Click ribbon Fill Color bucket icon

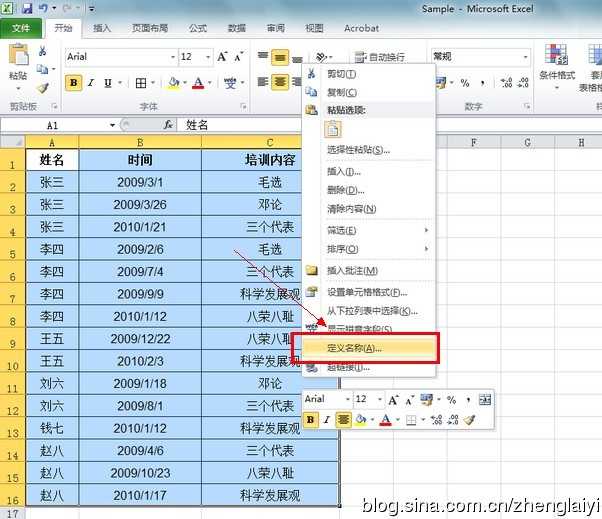[x=174, y=83]
